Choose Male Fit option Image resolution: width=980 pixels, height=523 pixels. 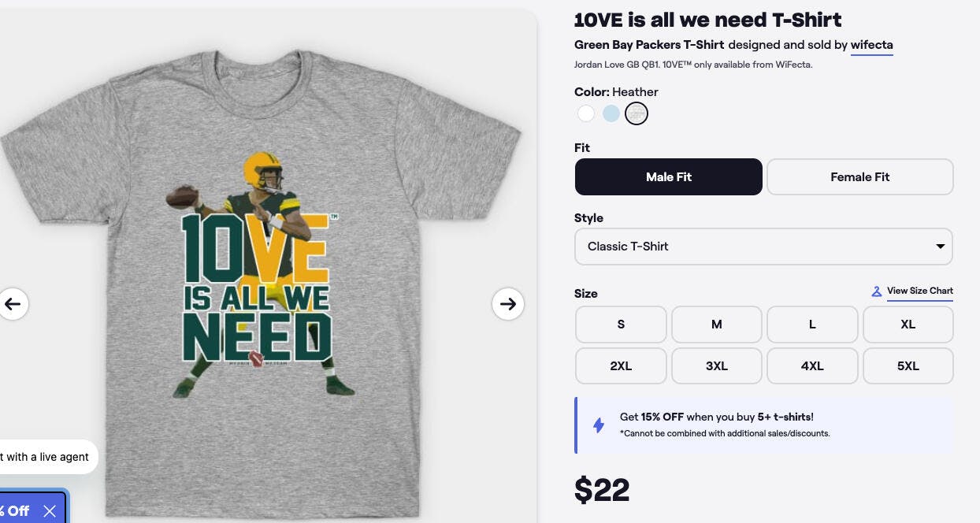668,177
